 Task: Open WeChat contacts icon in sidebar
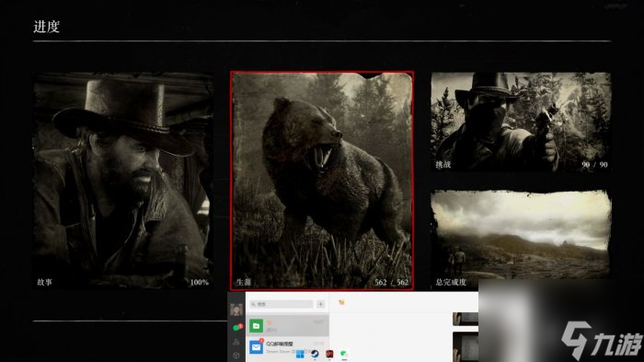[236, 342]
